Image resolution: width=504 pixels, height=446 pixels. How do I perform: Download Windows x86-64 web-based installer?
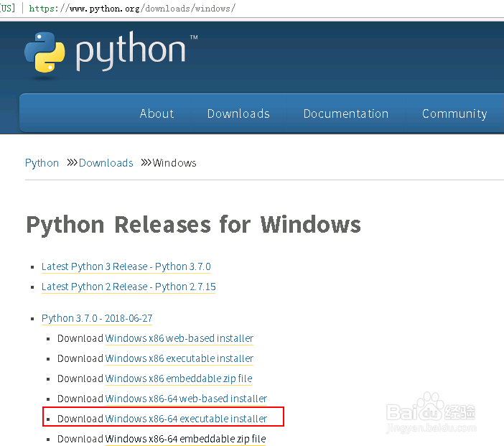click(186, 399)
